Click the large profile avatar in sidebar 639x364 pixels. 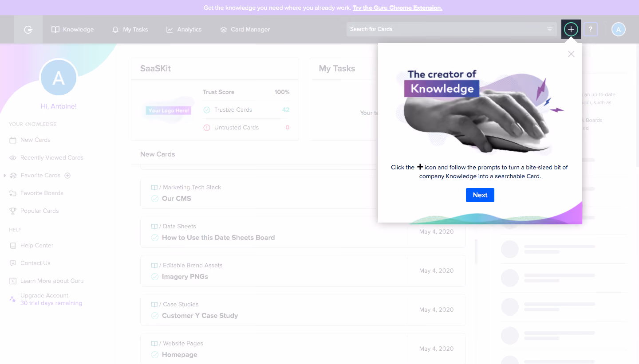point(59,78)
